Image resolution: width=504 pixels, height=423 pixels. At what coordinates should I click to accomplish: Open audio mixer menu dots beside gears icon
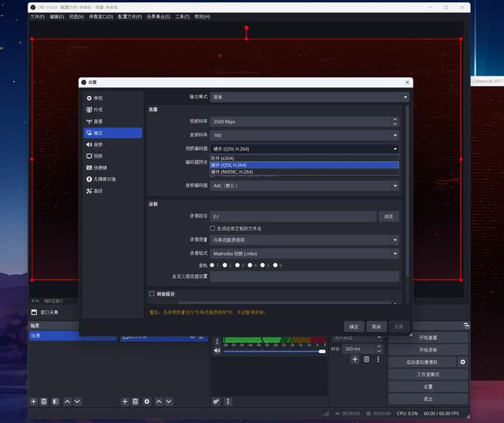(x=228, y=402)
